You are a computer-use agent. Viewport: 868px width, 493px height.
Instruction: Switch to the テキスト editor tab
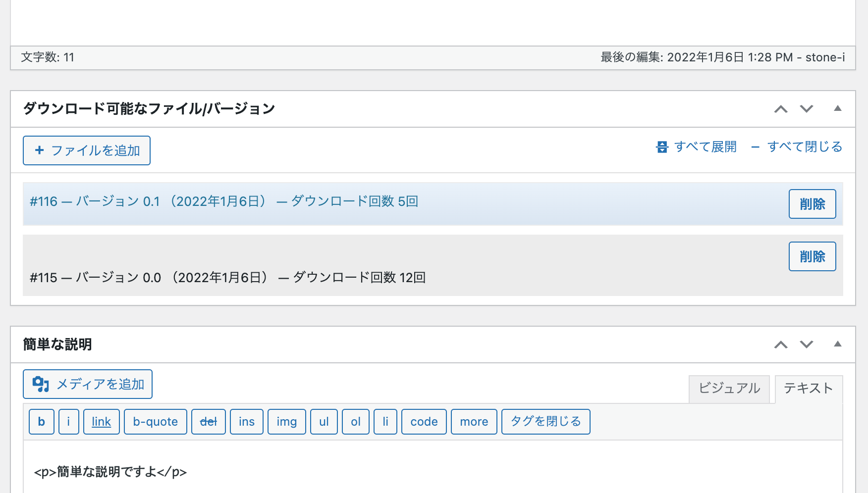(x=809, y=389)
